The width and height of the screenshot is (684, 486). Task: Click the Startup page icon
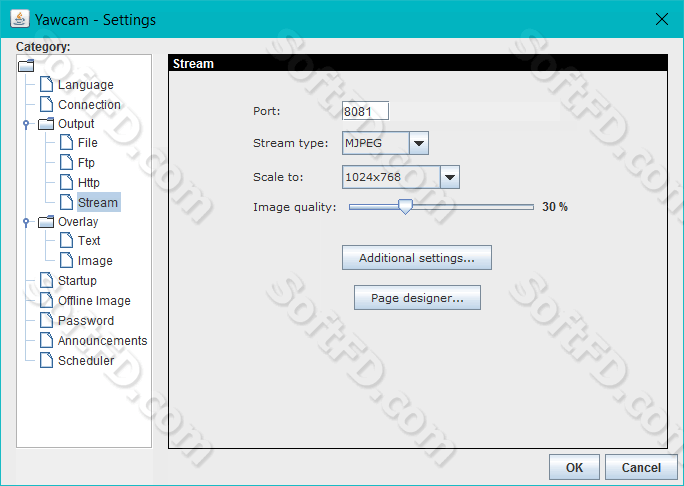46,280
